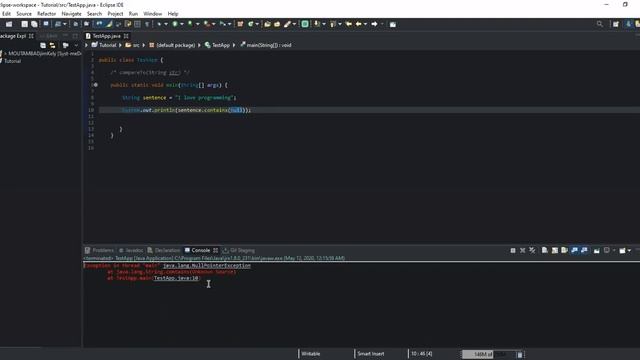Toggle Show Whitespace Characters icon
Screen dimensions: 640x360
tap(147, 24)
